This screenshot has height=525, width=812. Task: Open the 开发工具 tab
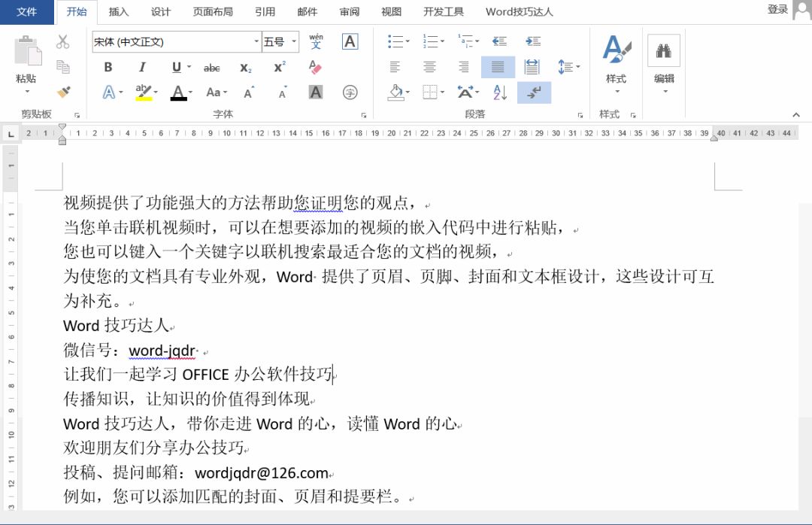[x=444, y=12]
